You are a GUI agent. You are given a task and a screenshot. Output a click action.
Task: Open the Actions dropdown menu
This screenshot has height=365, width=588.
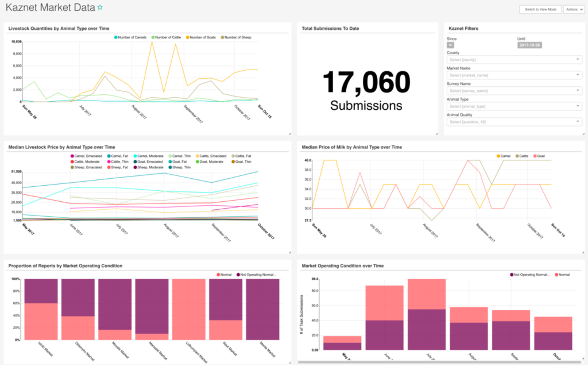[x=574, y=9]
